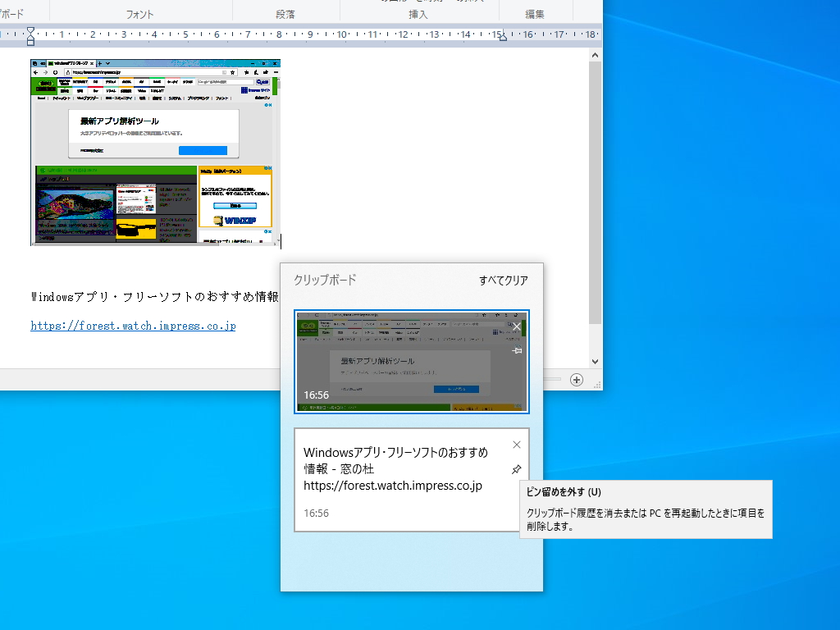
Task: Unpin the 窓の杜 text clipboard item
Action: point(517,470)
